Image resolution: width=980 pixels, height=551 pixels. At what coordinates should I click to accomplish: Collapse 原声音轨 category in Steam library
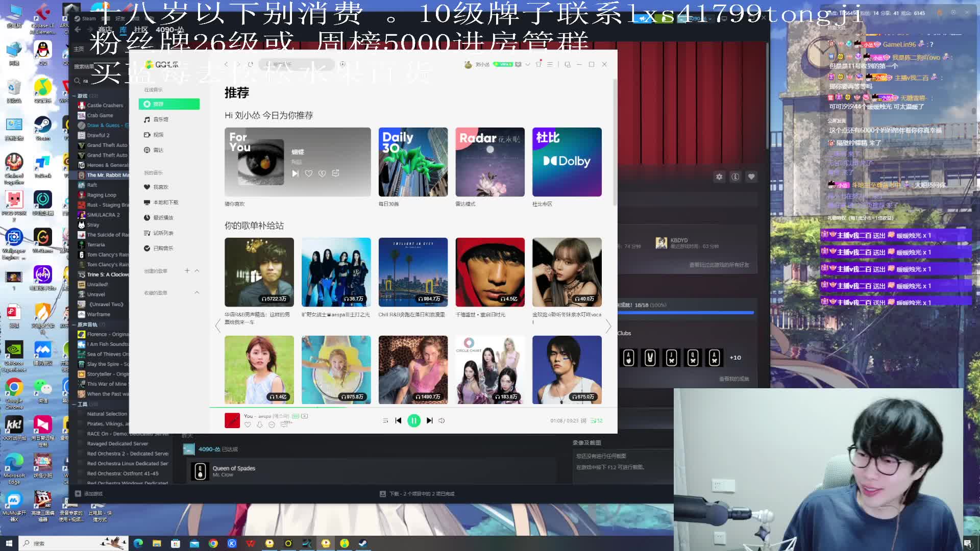[x=73, y=324]
